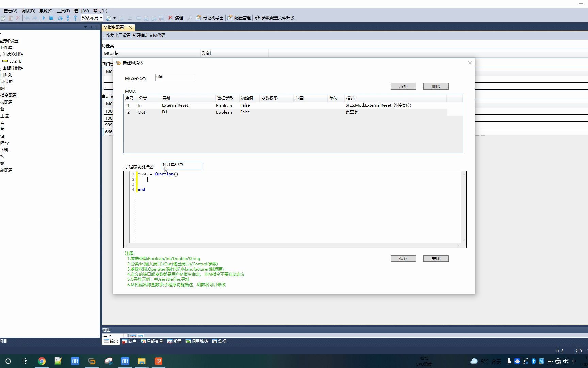
Task: Open Chrome from the taskbar
Action: coord(42,361)
